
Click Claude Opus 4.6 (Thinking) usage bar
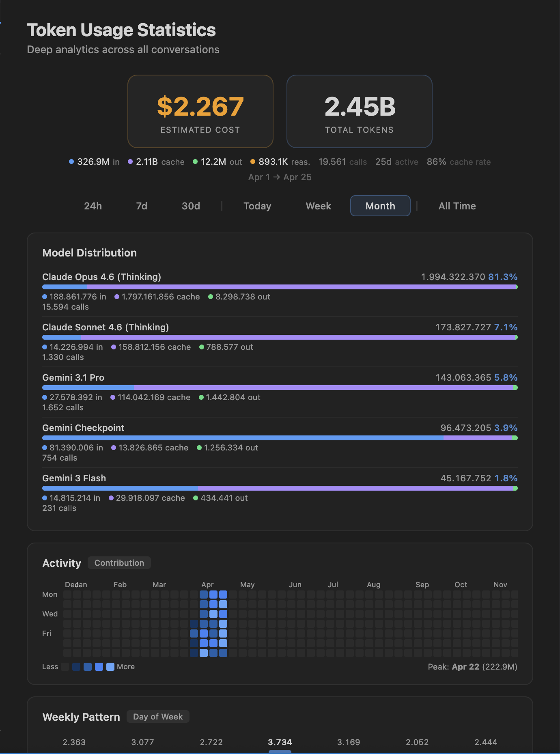(x=280, y=287)
